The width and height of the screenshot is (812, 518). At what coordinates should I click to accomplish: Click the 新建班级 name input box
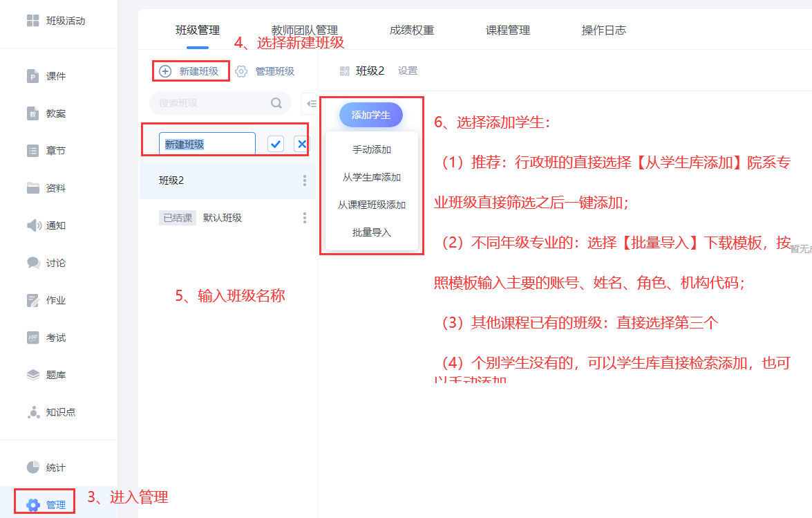pos(207,144)
